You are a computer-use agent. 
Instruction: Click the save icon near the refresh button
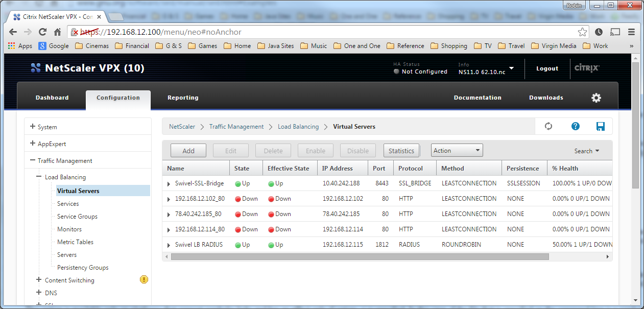coord(601,126)
